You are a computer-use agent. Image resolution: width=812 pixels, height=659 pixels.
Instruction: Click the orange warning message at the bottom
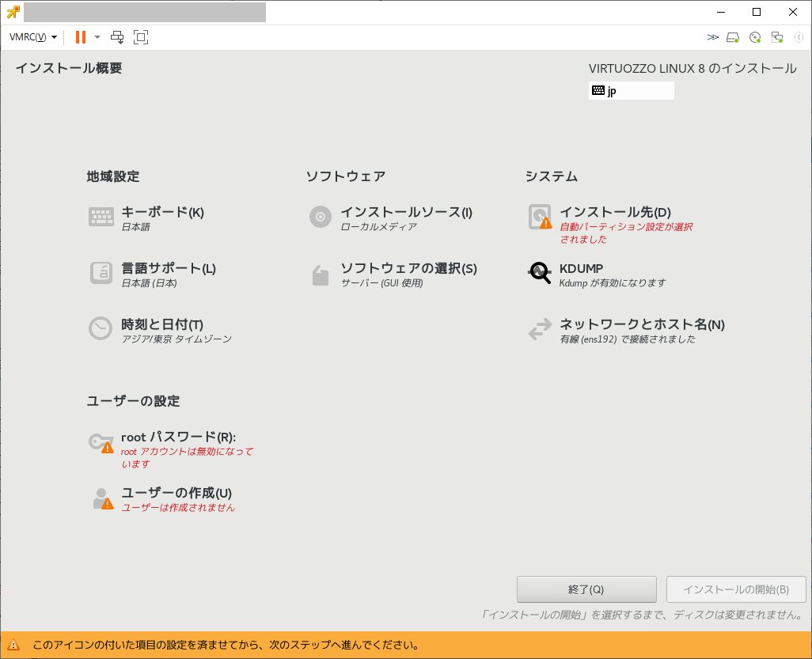(x=226, y=645)
